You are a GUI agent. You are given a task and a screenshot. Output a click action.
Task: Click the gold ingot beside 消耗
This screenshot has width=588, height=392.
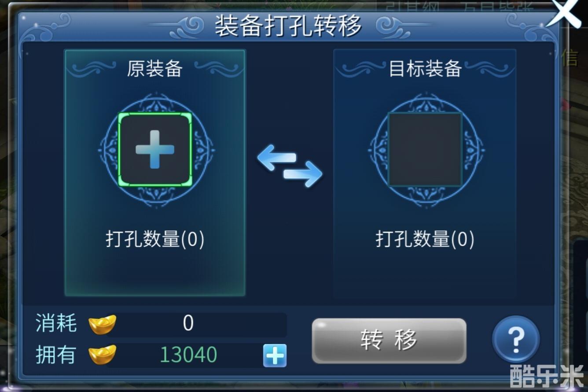click(x=102, y=325)
